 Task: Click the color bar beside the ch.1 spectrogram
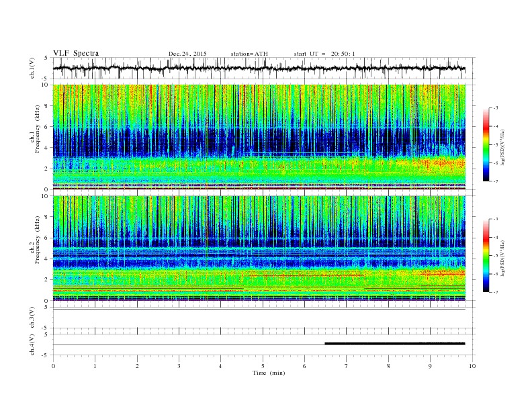486,144
